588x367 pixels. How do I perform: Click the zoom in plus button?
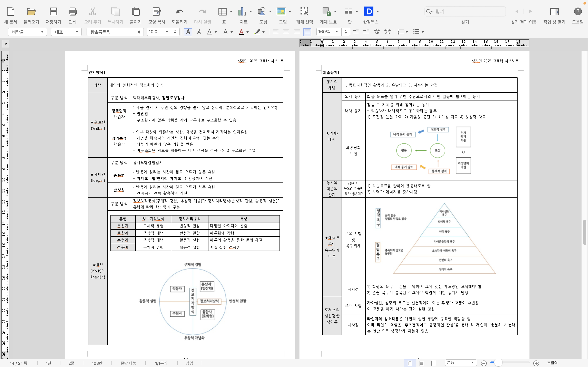click(x=536, y=363)
